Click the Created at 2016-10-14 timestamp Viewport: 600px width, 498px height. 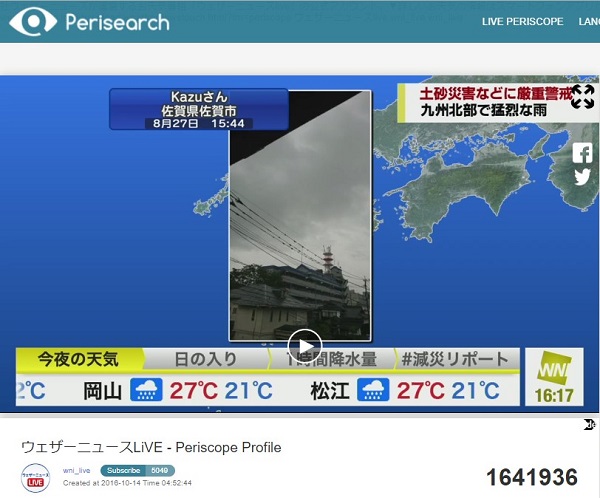tap(127, 483)
